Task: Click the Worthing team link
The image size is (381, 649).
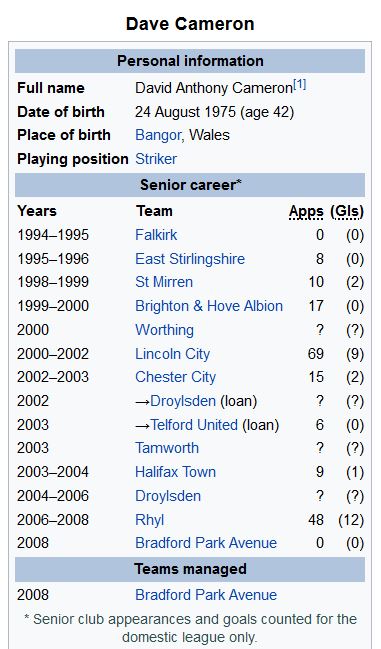Action: [164, 330]
